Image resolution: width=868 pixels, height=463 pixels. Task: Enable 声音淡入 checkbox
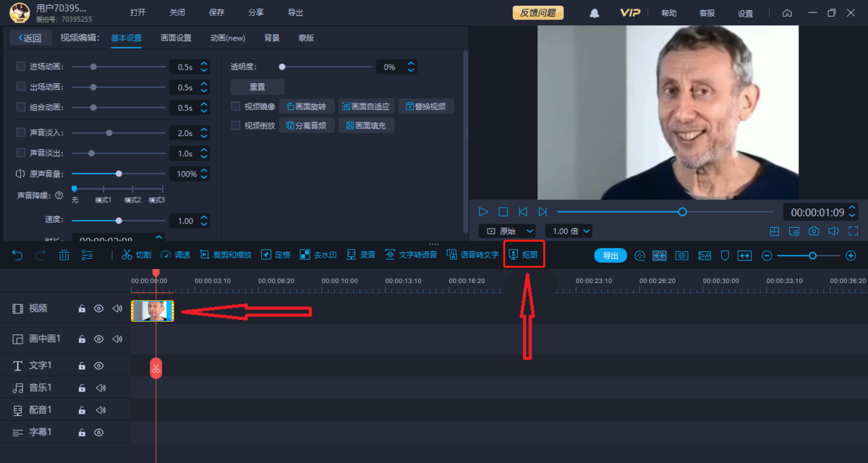click(21, 132)
